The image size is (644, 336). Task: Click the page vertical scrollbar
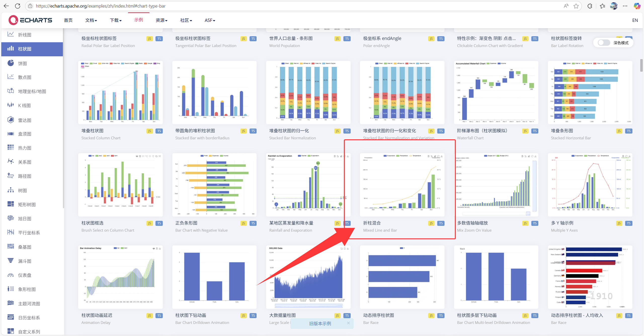coord(641,65)
